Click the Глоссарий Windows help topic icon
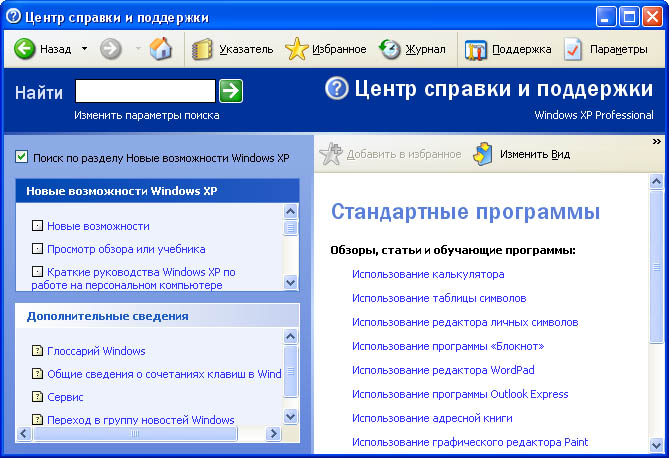The image size is (669, 458). tap(38, 350)
